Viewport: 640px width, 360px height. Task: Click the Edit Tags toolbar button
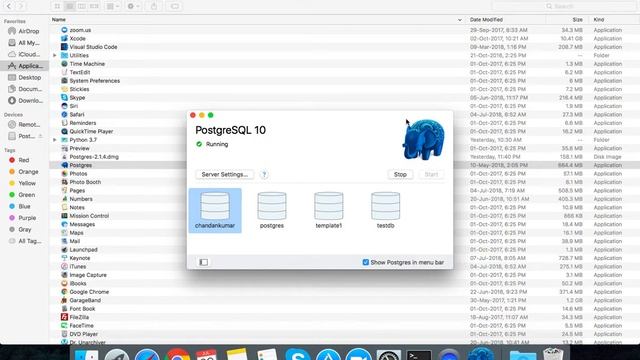(x=175, y=6)
